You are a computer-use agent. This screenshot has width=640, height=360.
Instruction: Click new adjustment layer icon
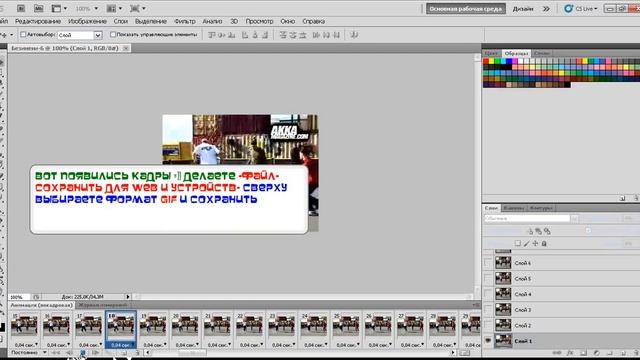tap(596, 353)
